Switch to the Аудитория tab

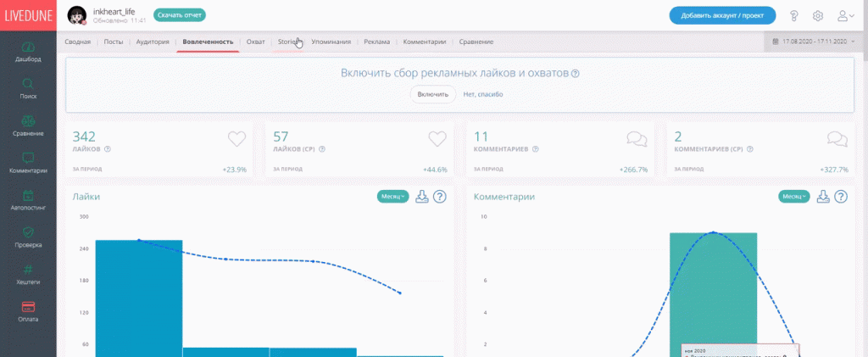click(x=152, y=42)
